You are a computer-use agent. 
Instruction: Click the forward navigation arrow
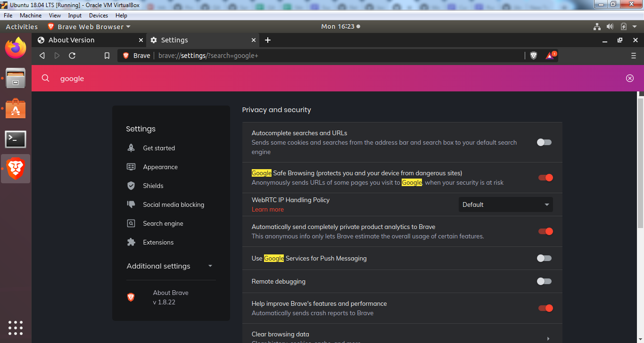click(57, 56)
